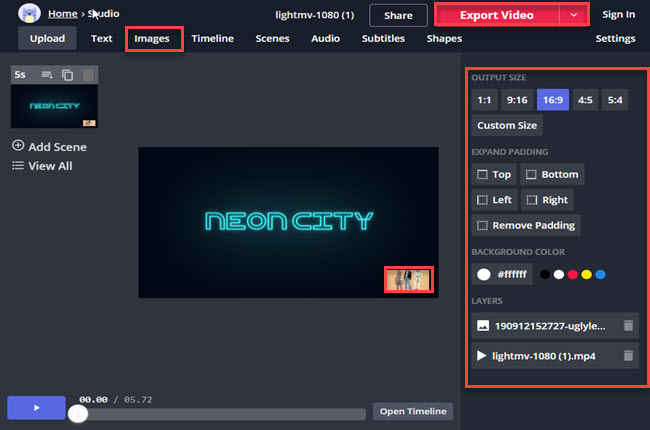650x430 pixels.
Task: Click the Right padding icon
Action: (x=532, y=200)
